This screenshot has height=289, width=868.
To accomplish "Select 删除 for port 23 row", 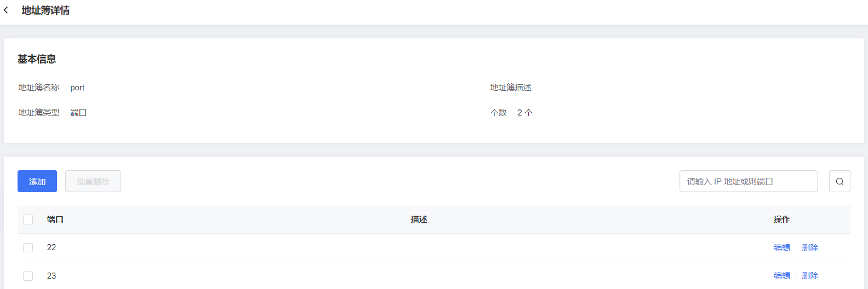I will (x=810, y=276).
